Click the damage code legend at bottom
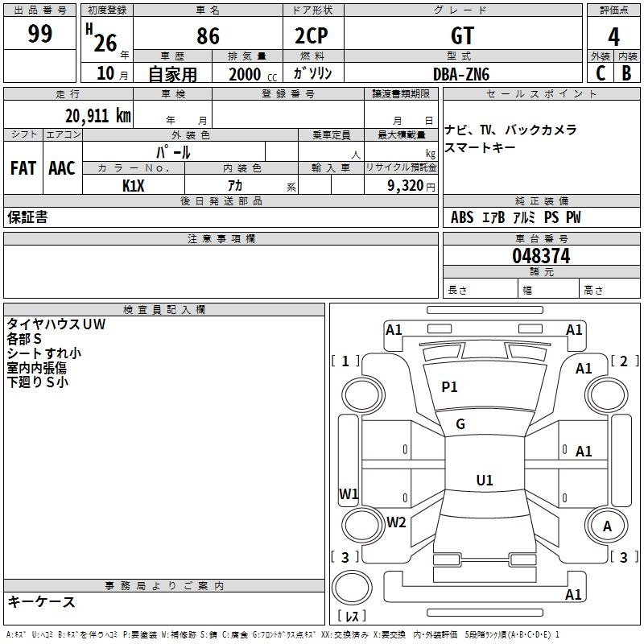The height and width of the screenshot is (644, 644). [x=283, y=634]
